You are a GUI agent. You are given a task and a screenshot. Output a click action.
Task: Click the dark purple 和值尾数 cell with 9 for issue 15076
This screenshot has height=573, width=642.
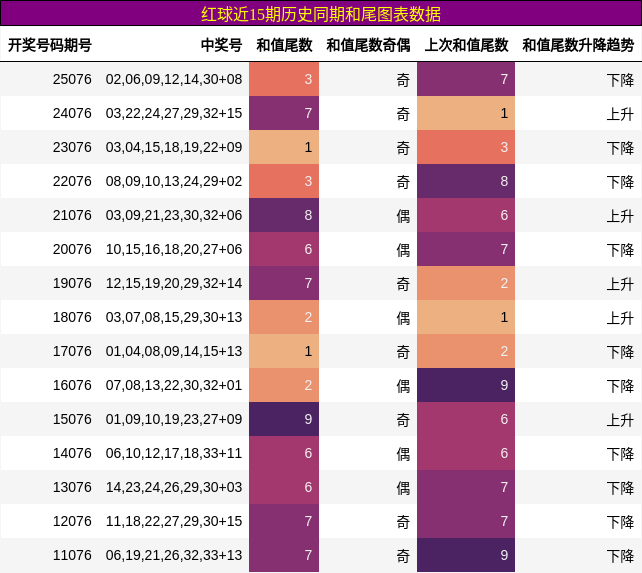click(284, 419)
